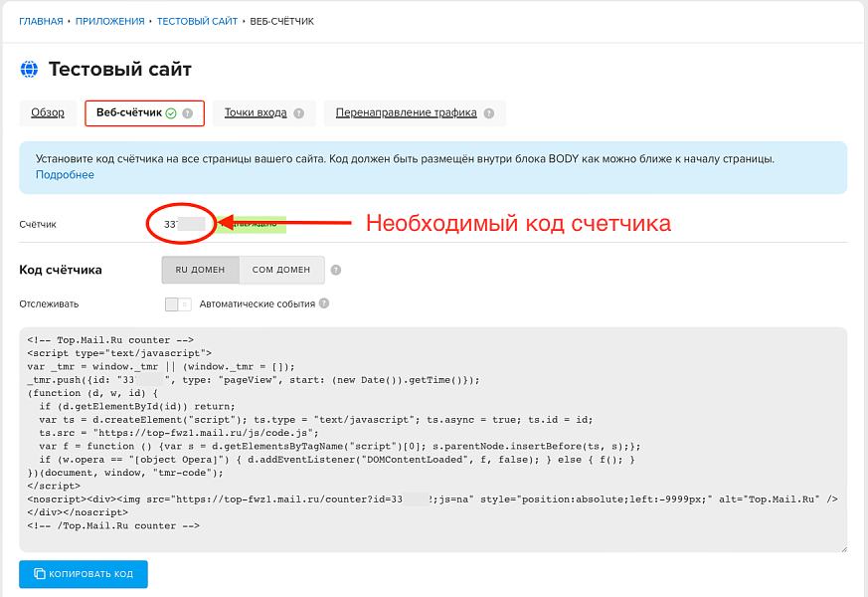The width and height of the screenshot is (868, 597).
Task: Click the copy icon on Копировать код button
Action: click(x=39, y=574)
